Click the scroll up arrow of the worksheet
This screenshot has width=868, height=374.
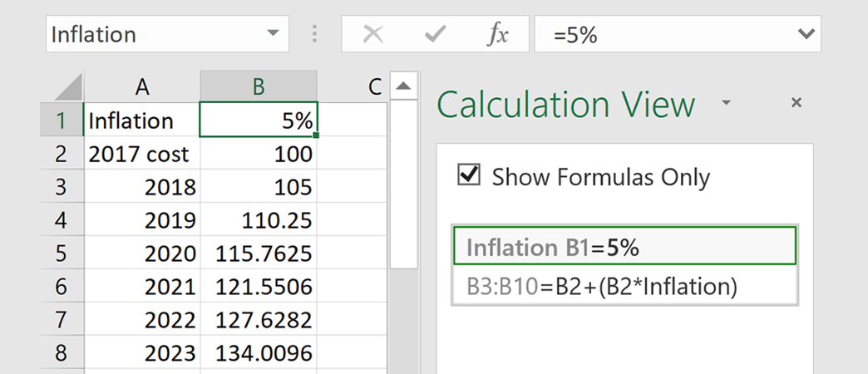pyautogui.click(x=402, y=86)
